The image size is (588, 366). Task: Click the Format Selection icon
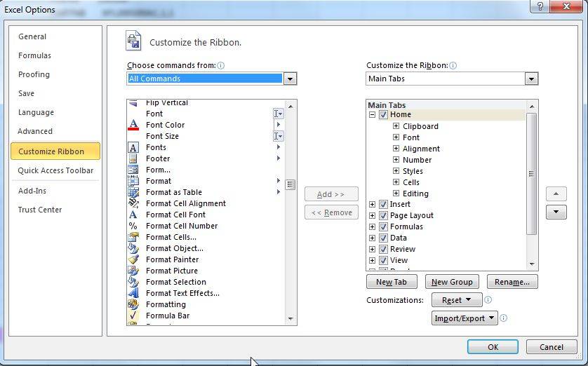[133, 282]
